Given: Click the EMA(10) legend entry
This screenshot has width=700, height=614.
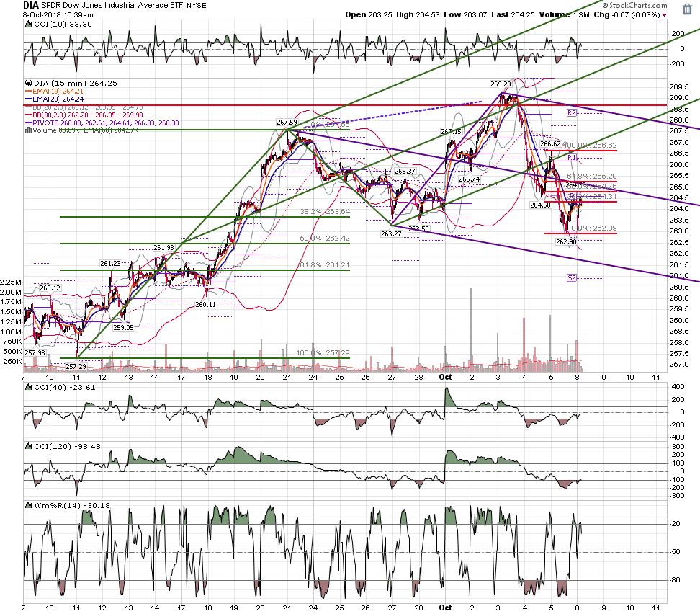Looking at the screenshot, I should pos(55,91).
